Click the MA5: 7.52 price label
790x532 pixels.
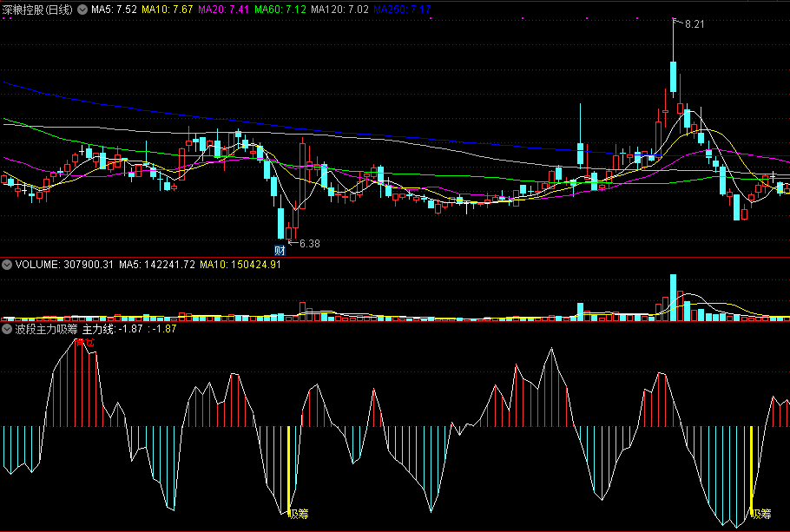[x=114, y=10]
